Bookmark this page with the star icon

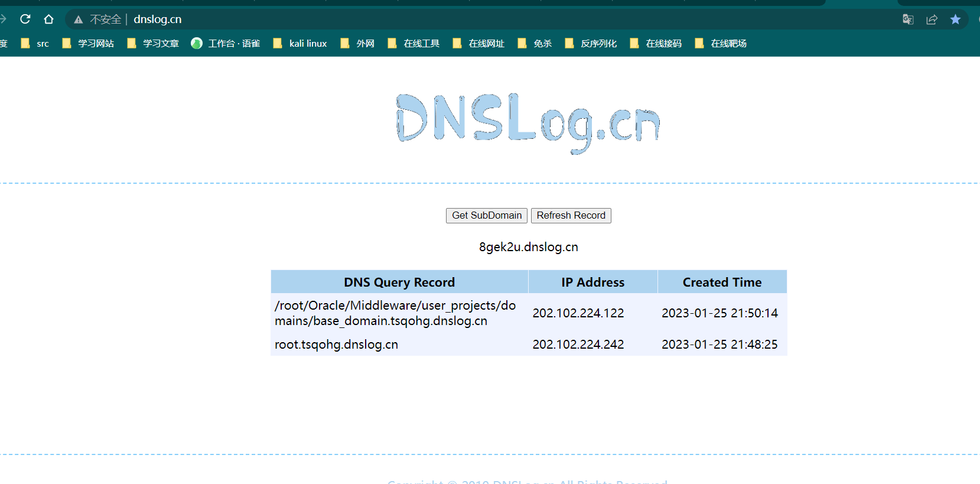pos(955,20)
